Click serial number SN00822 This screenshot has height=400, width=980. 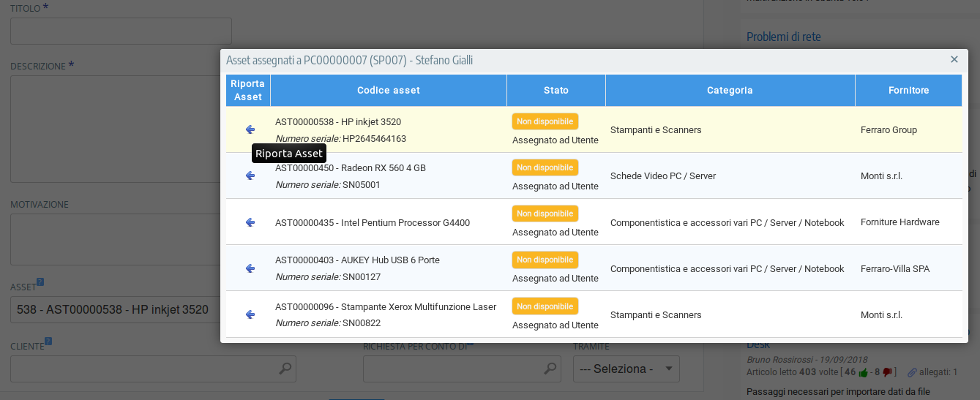(362, 323)
